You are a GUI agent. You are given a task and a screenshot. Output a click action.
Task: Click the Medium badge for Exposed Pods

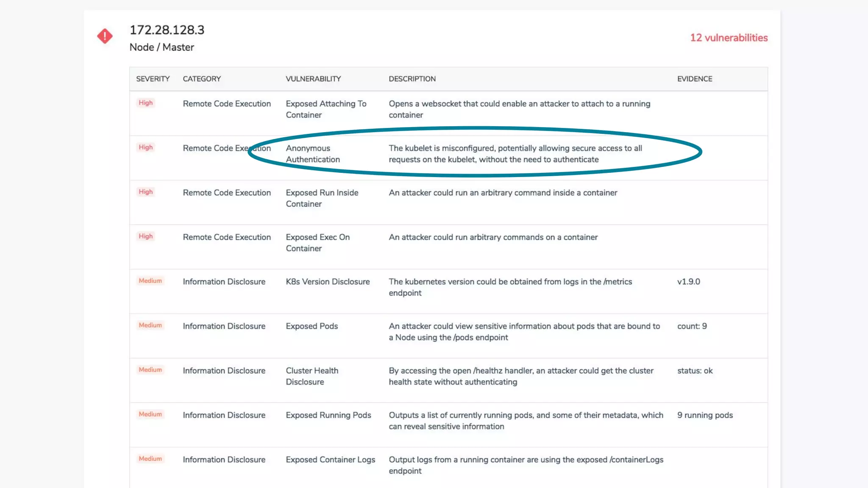click(150, 325)
